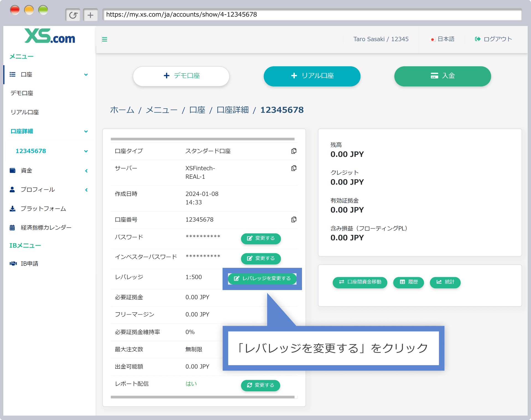Click the 無制限 max orders value
Image resolution: width=531 pixels, height=420 pixels.
tap(194, 349)
